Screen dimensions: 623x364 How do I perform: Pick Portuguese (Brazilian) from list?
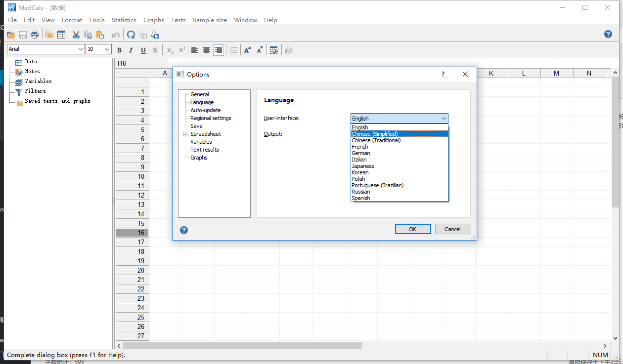pyautogui.click(x=400, y=185)
